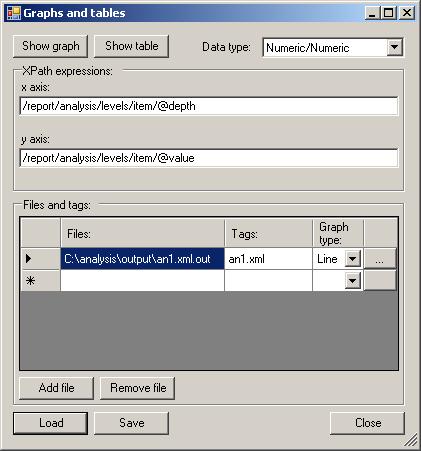The width and height of the screenshot is (421, 451).
Task: Select the new-row header with the asterisk
Action: (x=40, y=281)
